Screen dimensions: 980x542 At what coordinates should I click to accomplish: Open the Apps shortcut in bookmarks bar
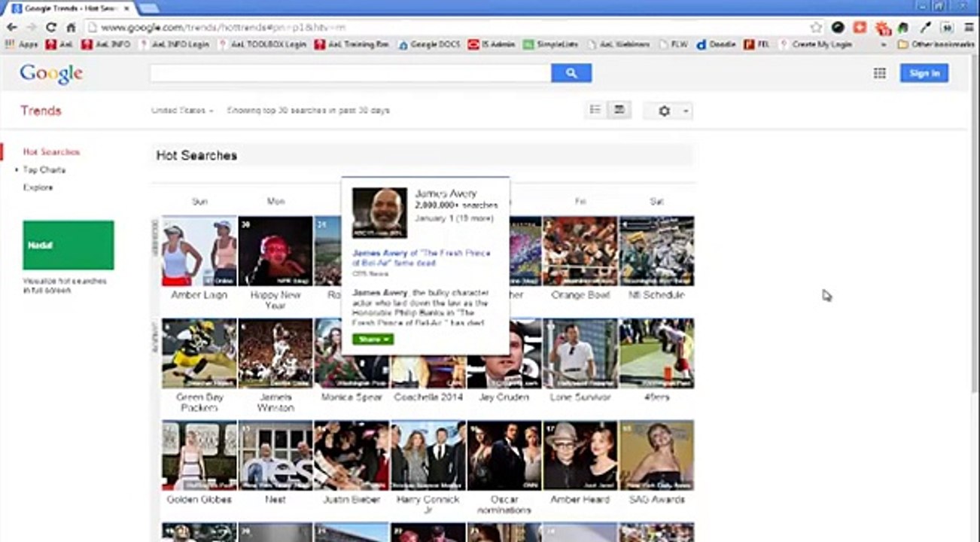(x=22, y=44)
